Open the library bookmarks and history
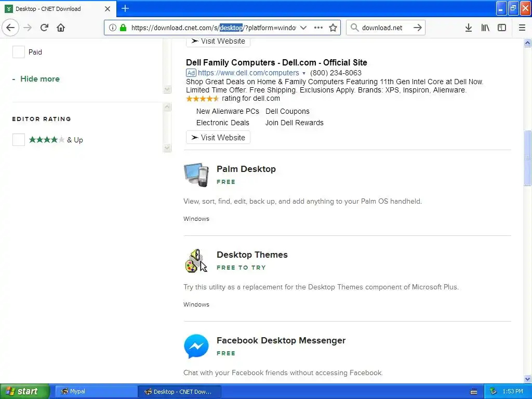The image size is (532, 399). [485, 28]
